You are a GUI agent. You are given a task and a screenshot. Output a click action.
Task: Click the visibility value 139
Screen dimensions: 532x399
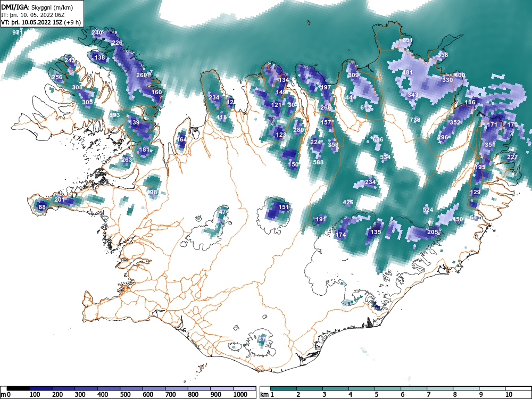pos(135,122)
